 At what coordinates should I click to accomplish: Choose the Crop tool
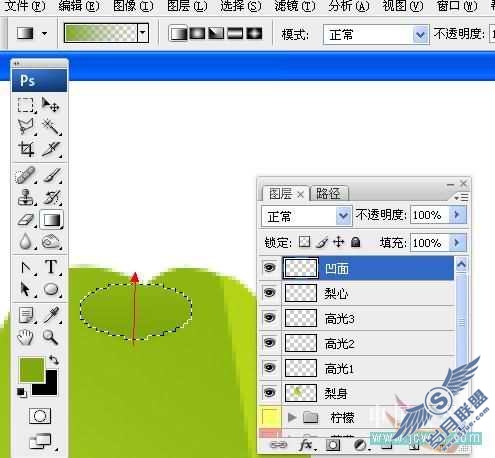(26, 149)
